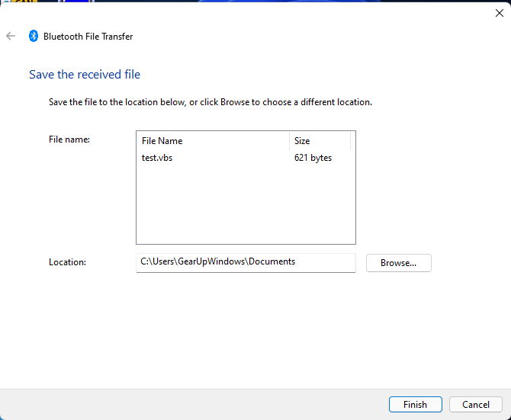Click the Bluetooth logo icon
This screenshot has width=511, height=420.
click(34, 36)
